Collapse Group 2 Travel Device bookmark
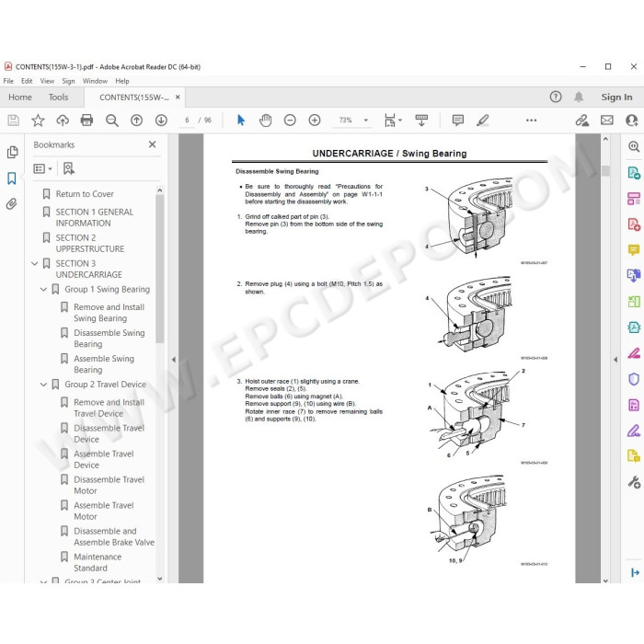 tap(43, 385)
